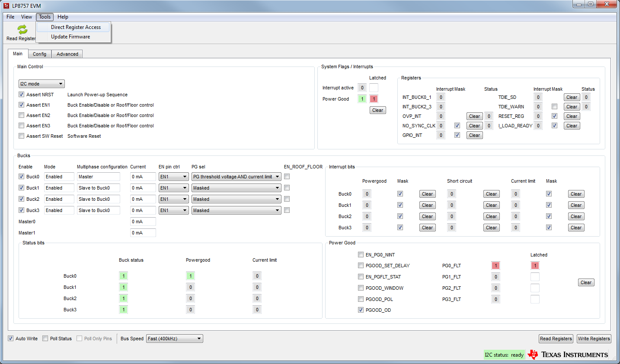Click Clear for GPIO_INT
The image size is (620, 364).
[x=475, y=135]
